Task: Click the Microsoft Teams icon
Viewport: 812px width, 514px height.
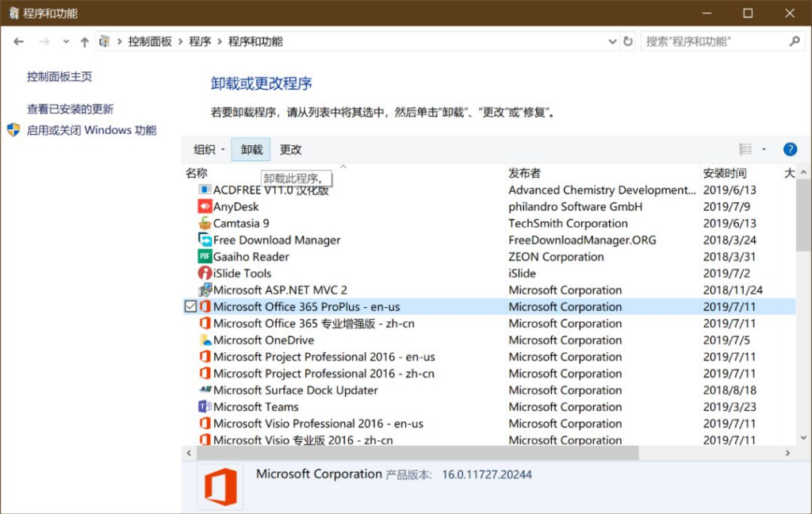Action: 205,406
